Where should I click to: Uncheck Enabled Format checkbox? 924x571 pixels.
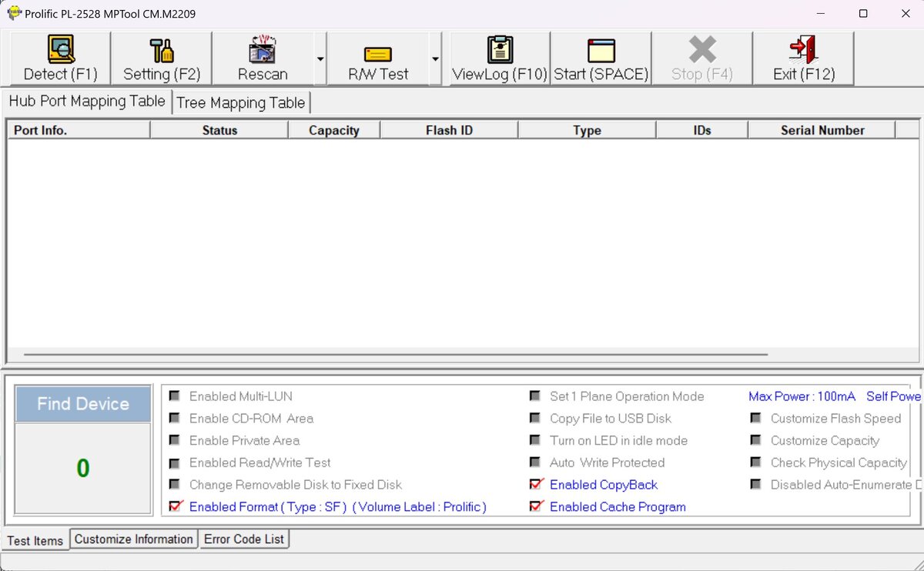point(175,506)
